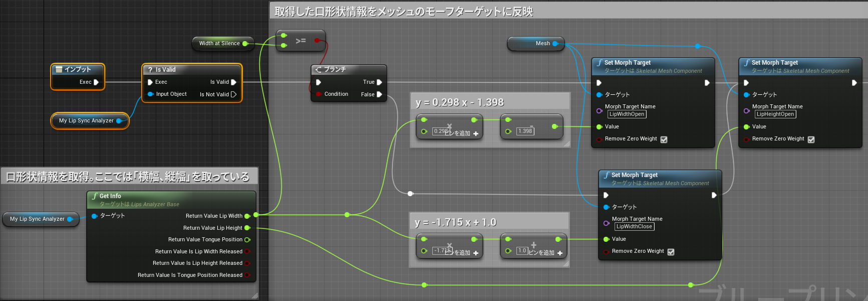This screenshot has height=301, width=868.
Task: Click the Mesh variable output pin
Action: pos(555,44)
